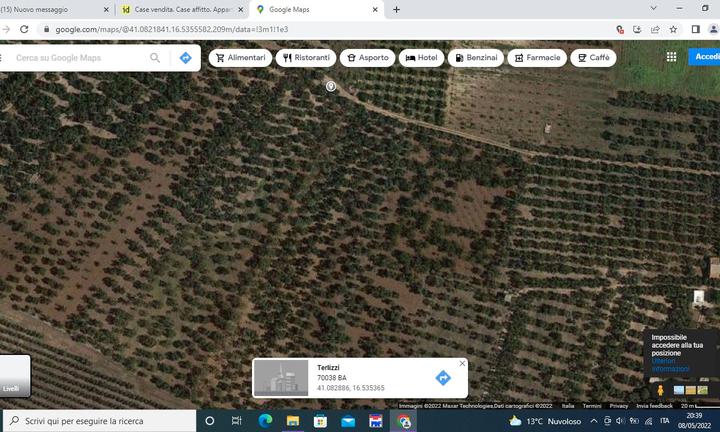Click the dropped pin marker on the map
720x432 pixels.
pos(331,86)
